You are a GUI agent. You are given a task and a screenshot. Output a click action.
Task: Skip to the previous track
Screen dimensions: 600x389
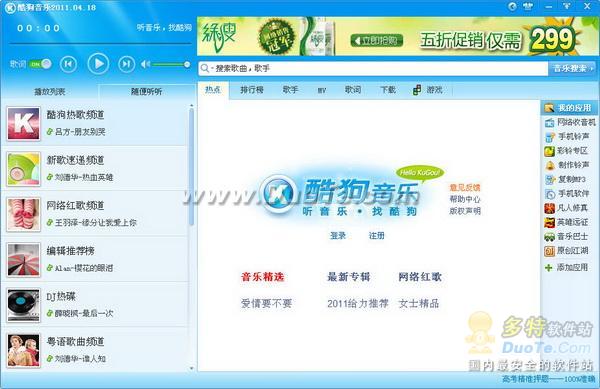(68, 64)
